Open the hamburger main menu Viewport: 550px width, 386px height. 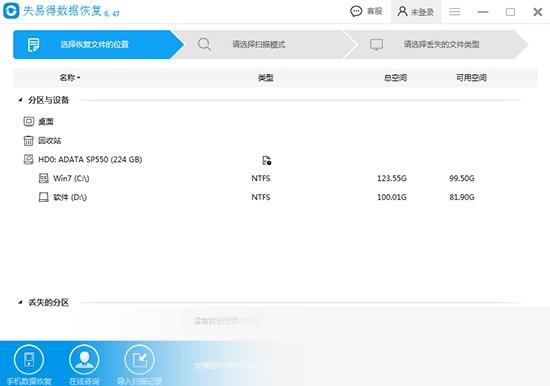[x=455, y=12]
